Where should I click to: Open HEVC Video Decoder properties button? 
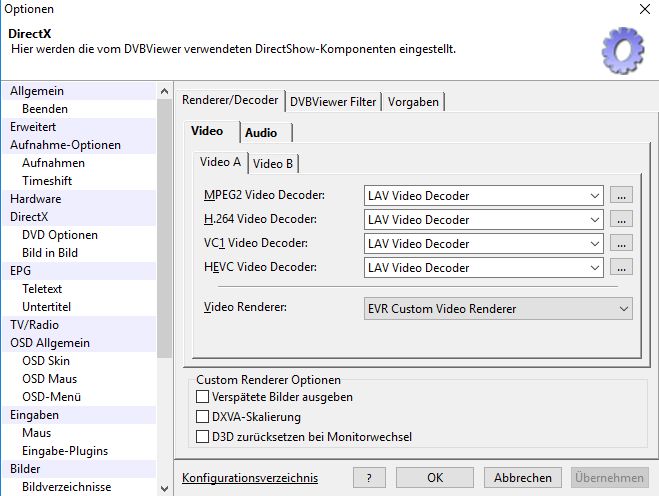[x=621, y=267]
